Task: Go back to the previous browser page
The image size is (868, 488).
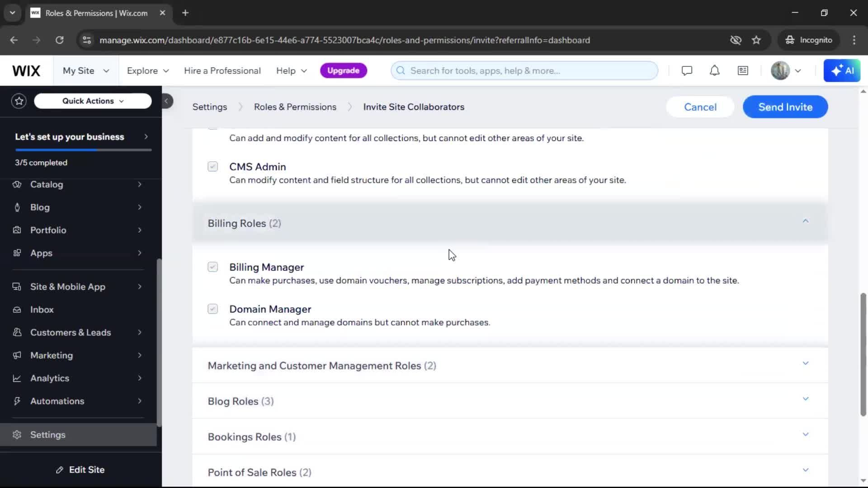Action: coord(14,40)
